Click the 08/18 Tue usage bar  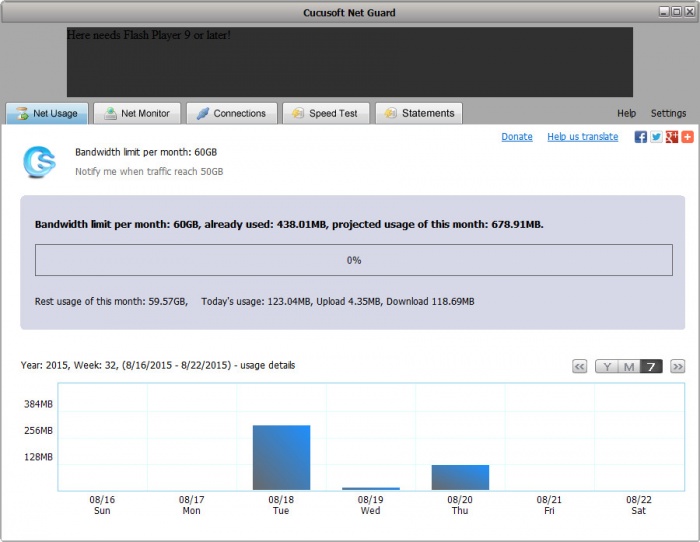(281, 458)
